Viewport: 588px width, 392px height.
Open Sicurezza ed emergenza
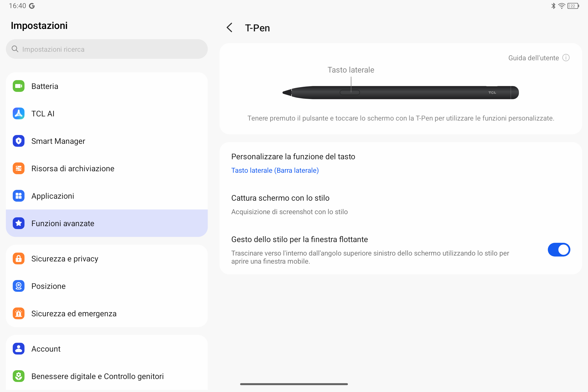107,314
